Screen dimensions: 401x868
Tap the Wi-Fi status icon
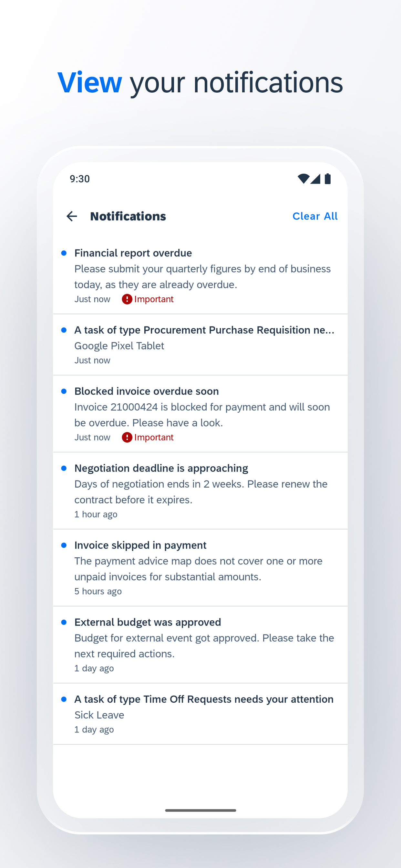pyautogui.click(x=303, y=179)
